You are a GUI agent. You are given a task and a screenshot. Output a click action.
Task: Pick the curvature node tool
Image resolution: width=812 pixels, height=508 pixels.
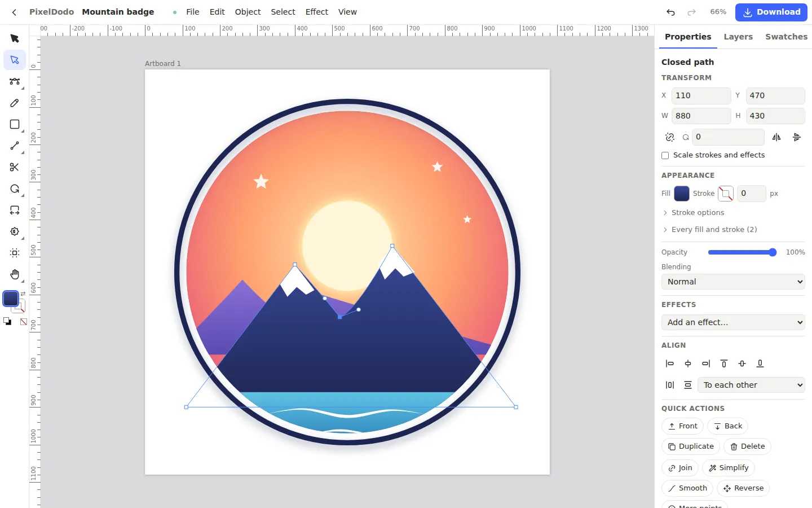(x=15, y=81)
